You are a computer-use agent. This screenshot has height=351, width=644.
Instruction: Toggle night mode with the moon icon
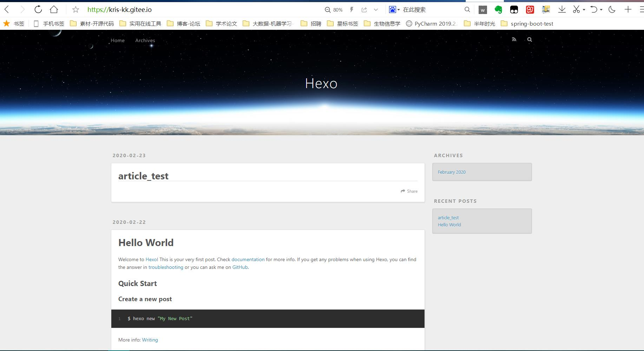pos(612,9)
